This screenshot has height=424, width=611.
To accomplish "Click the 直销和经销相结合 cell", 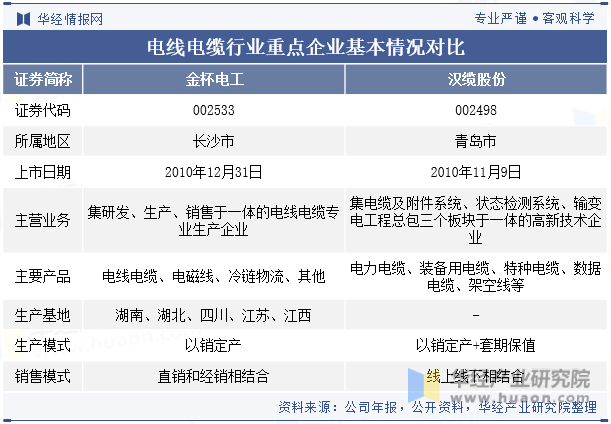I will [x=214, y=376].
